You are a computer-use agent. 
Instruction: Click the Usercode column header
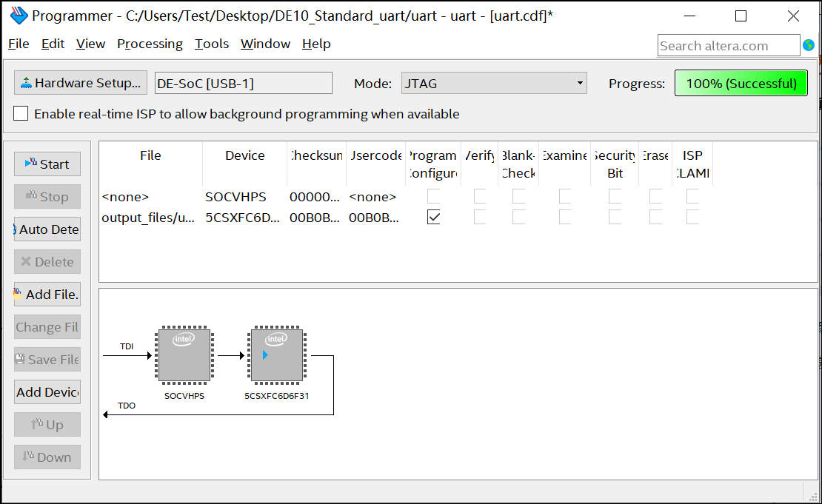(376, 164)
